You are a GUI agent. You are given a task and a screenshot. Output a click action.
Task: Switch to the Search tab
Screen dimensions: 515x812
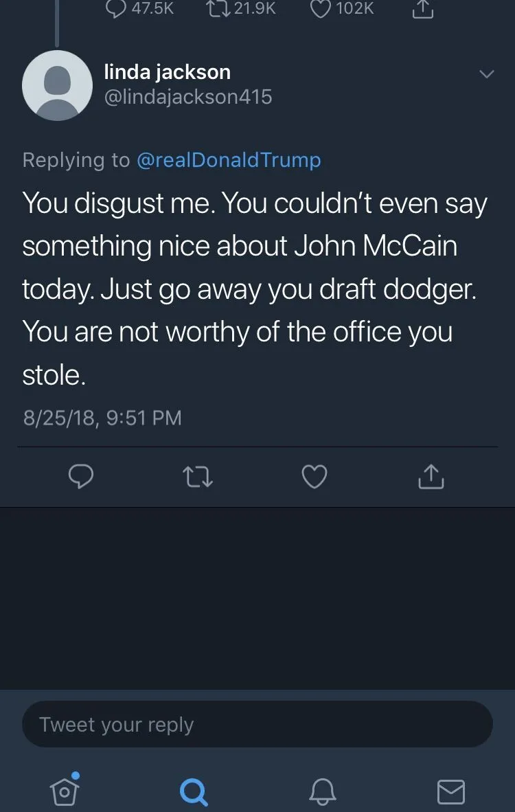194,792
